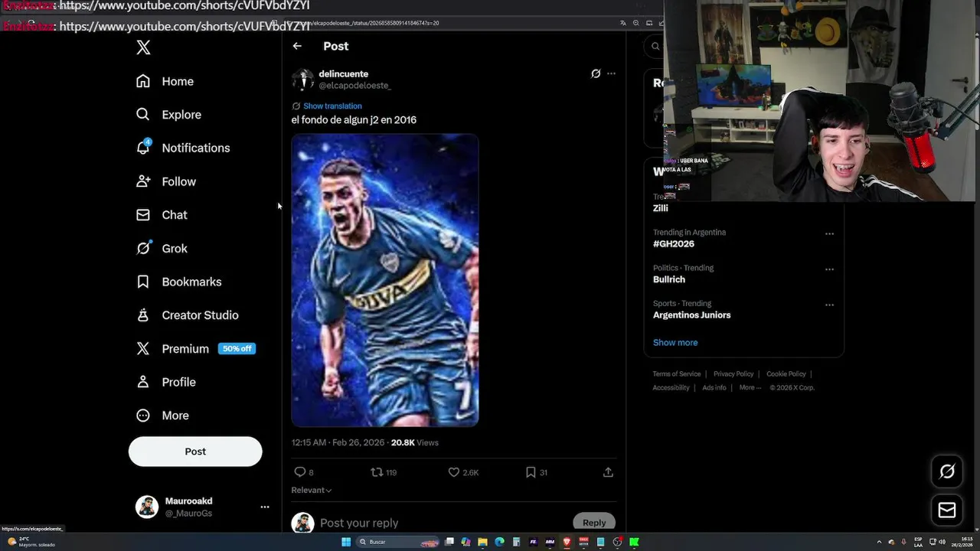Go to the Explore section
The height and width of the screenshot is (551, 980).
pos(168,115)
